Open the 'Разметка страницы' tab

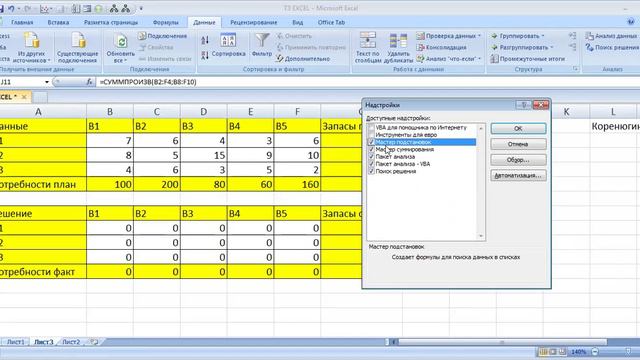coord(111,22)
